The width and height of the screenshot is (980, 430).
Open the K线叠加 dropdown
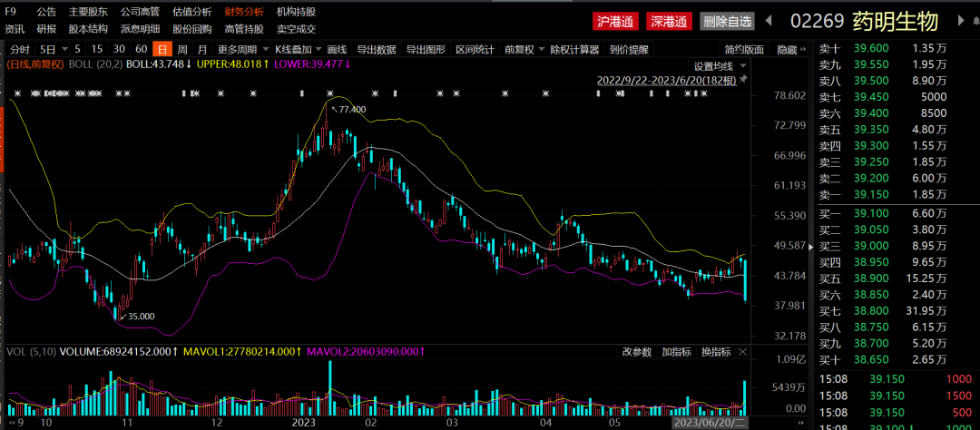(x=297, y=49)
